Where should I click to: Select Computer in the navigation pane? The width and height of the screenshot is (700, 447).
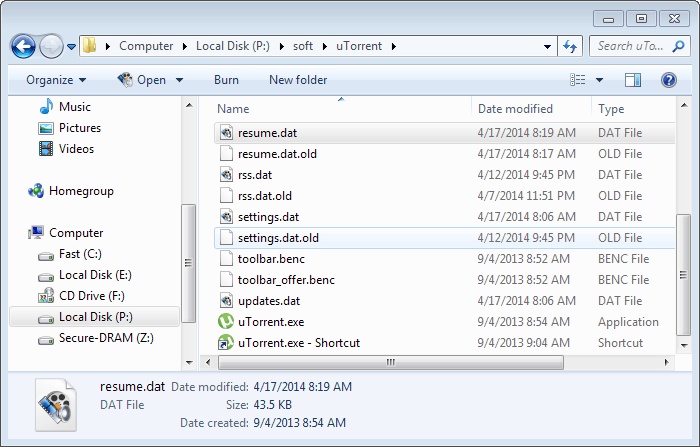pyautogui.click(x=76, y=233)
